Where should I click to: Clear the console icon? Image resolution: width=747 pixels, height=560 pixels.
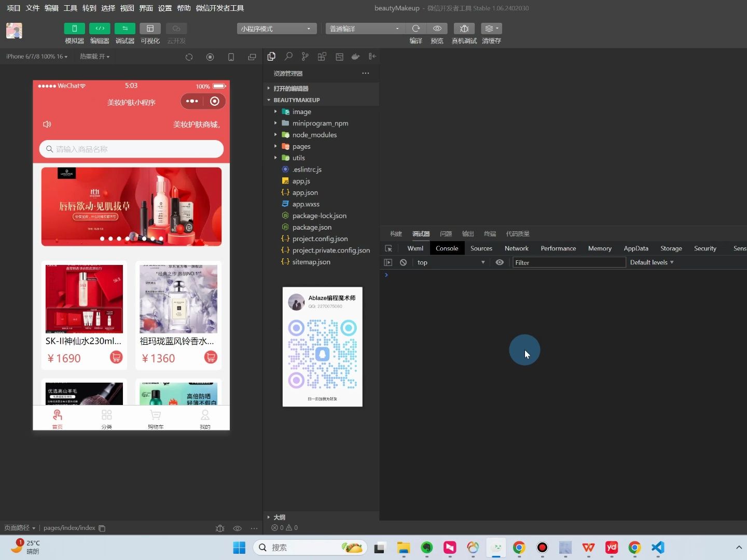coord(403,262)
